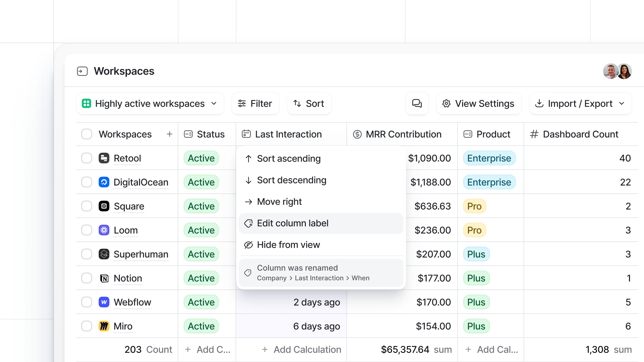Open the comments speech bubble icon
This screenshot has height=362, width=644.
tap(417, 104)
